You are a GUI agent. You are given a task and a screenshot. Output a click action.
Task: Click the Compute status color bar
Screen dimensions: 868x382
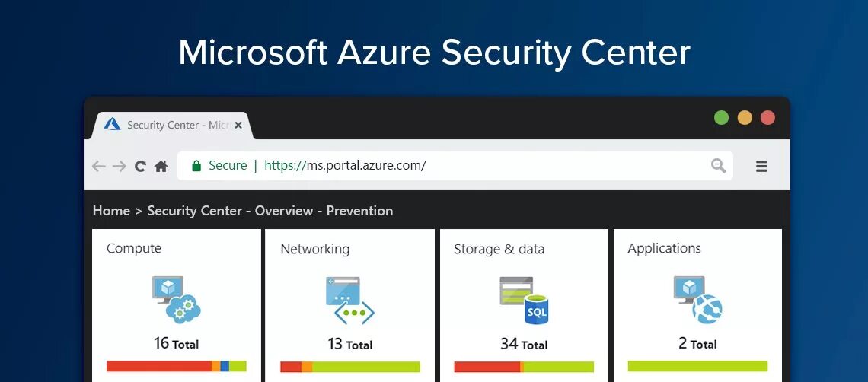click(x=176, y=366)
